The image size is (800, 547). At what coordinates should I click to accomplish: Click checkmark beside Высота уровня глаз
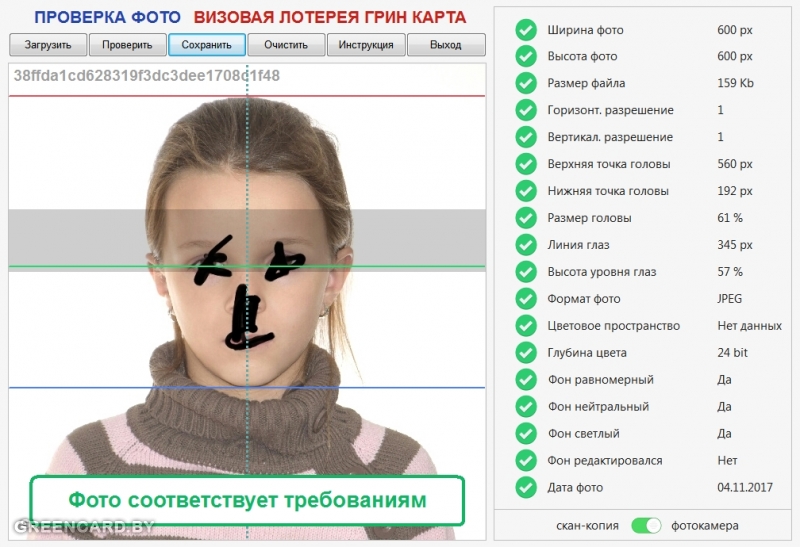click(x=526, y=272)
